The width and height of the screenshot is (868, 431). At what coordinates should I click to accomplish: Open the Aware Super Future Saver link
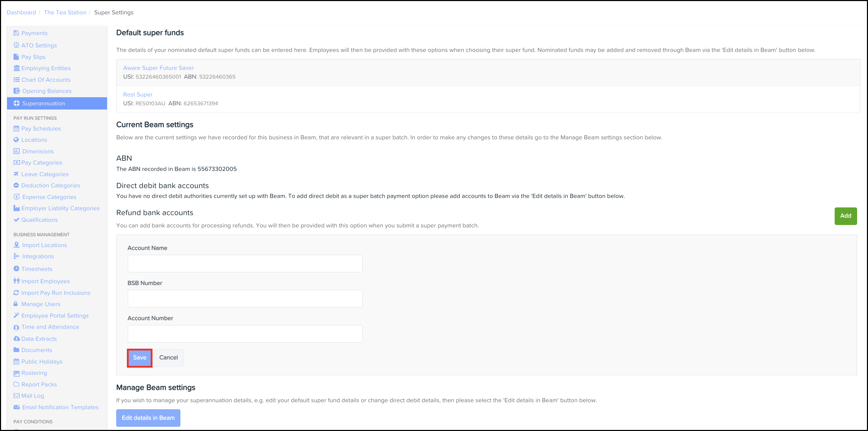[x=158, y=68]
